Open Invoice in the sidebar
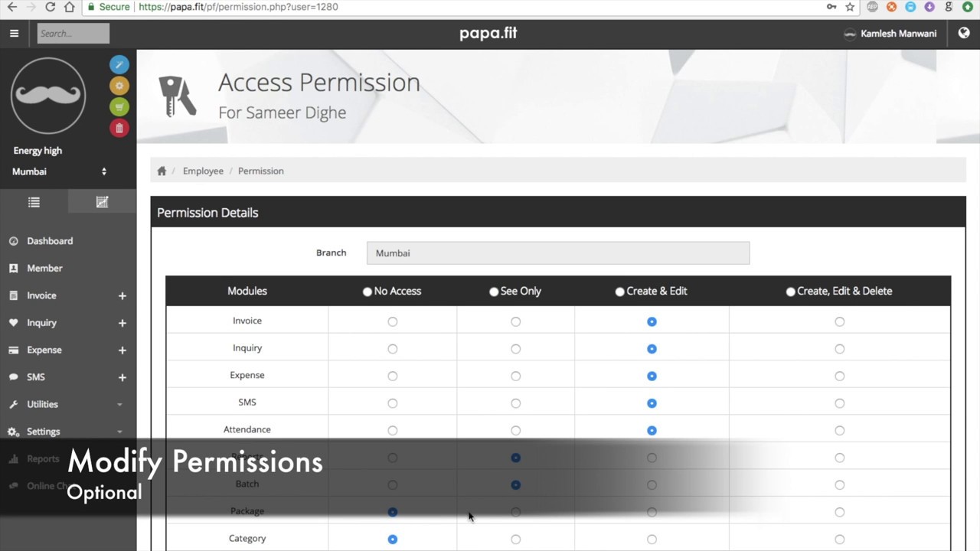The height and width of the screenshot is (551, 980). (41, 295)
